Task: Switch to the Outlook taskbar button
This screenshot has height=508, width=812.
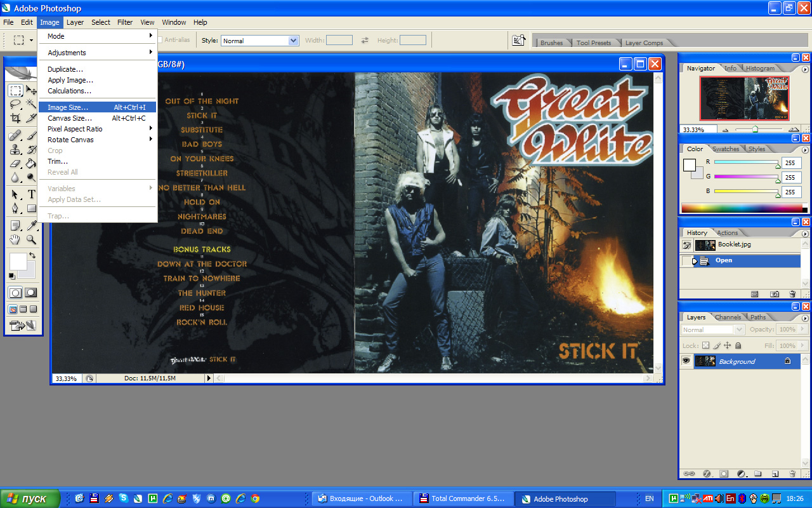Action: (x=363, y=498)
